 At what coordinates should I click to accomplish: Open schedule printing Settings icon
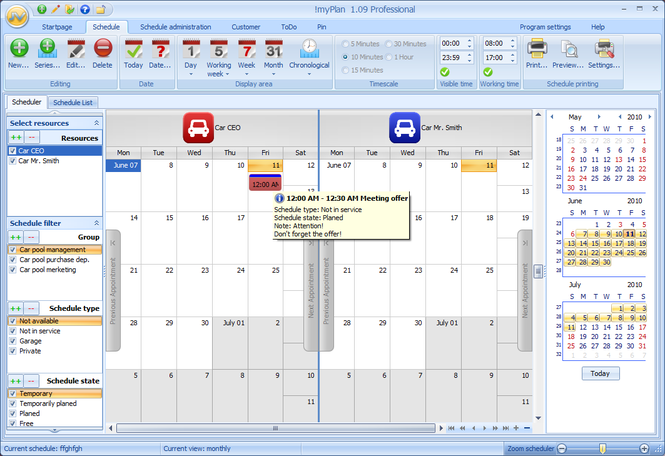click(604, 48)
